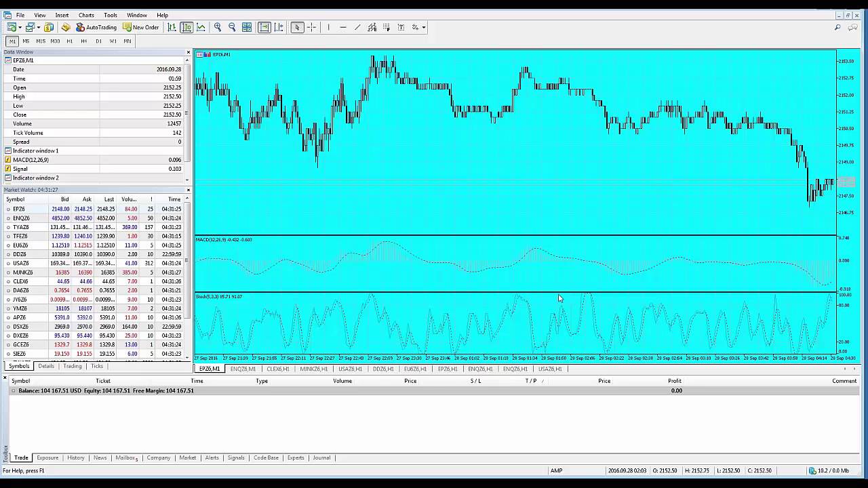Draw a vertical line tool
Image resolution: width=868 pixels, height=488 pixels.
click(328, 27)
